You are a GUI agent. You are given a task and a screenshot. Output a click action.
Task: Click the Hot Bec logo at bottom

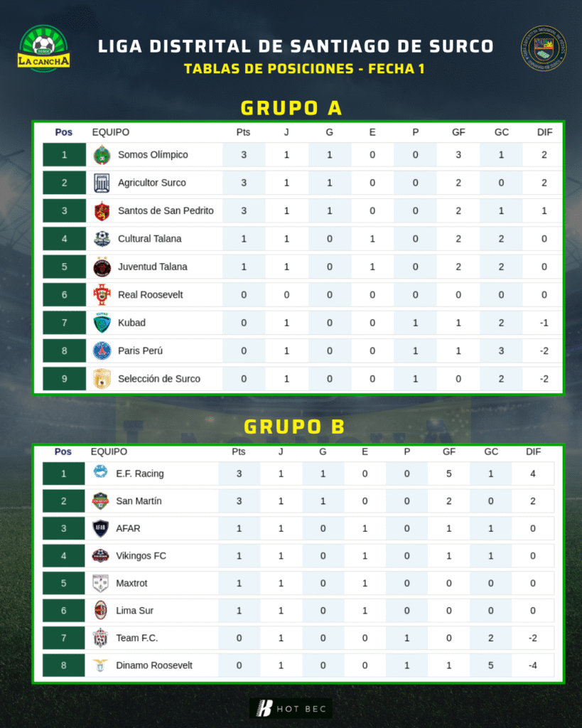[291, 709]
